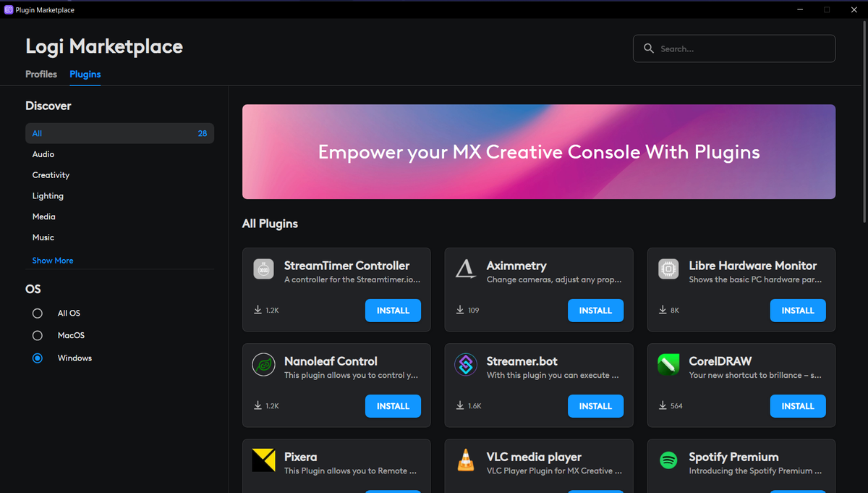This screenshot has width=868, height=493.
Task: Expand more categories with Show More
Action: tap(52, 260)
